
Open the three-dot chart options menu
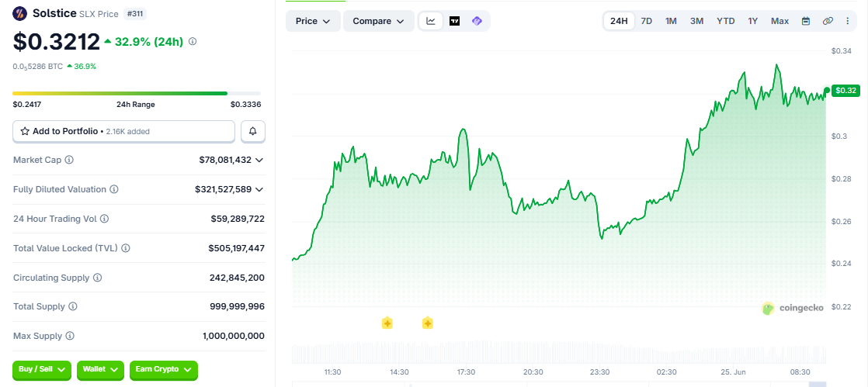point(847,21)
